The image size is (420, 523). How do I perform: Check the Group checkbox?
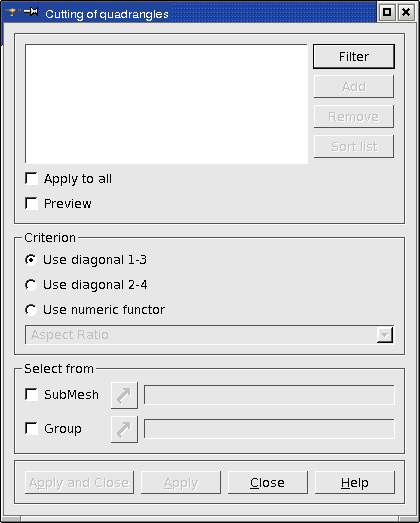click(x=31, y=428)
